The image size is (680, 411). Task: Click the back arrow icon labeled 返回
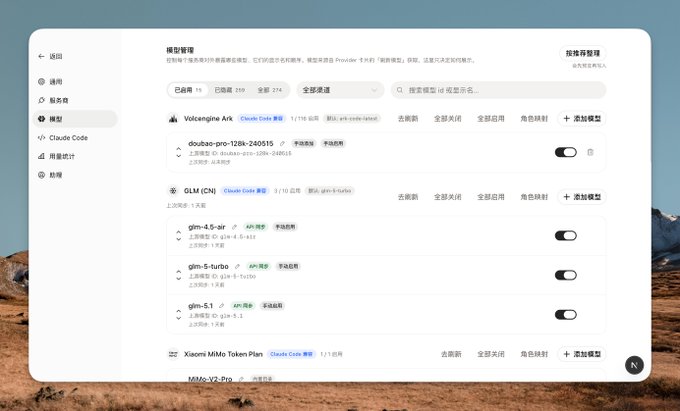41,57
